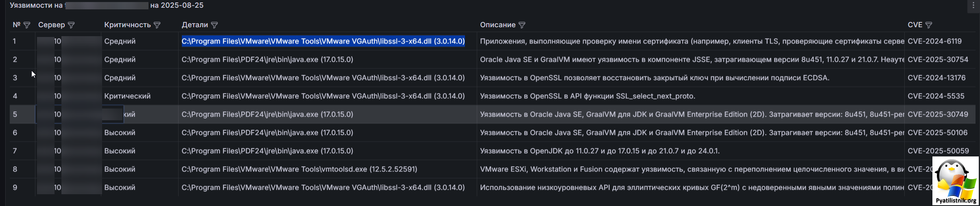Click description about ECDSA signature key recovery

pyautogui.click(x=655, y=78)
